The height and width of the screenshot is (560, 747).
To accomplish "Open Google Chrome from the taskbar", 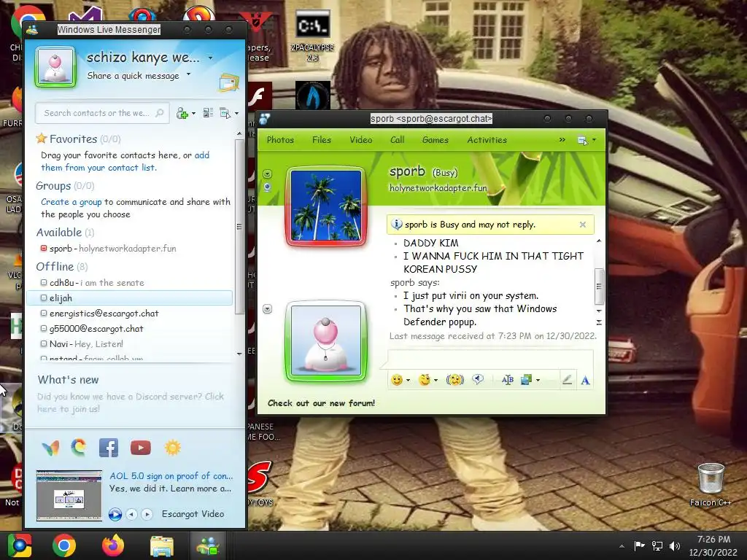I will [x=64, y=545].
